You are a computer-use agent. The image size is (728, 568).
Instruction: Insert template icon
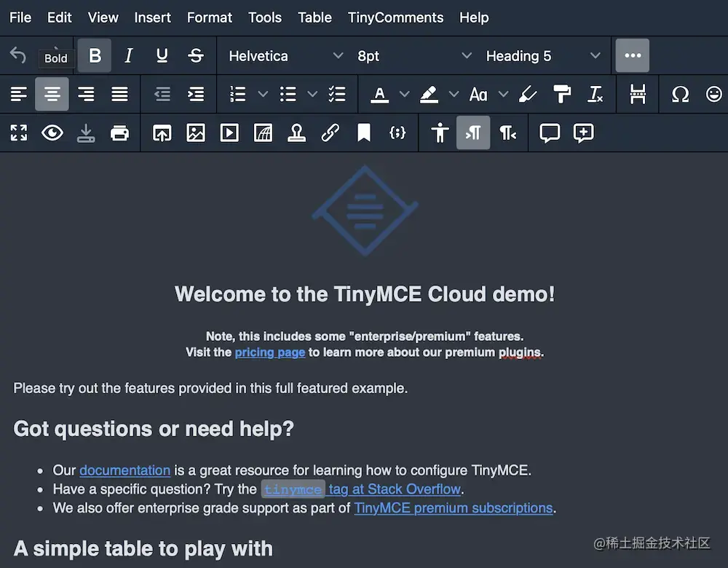click(x=264, y=133)
